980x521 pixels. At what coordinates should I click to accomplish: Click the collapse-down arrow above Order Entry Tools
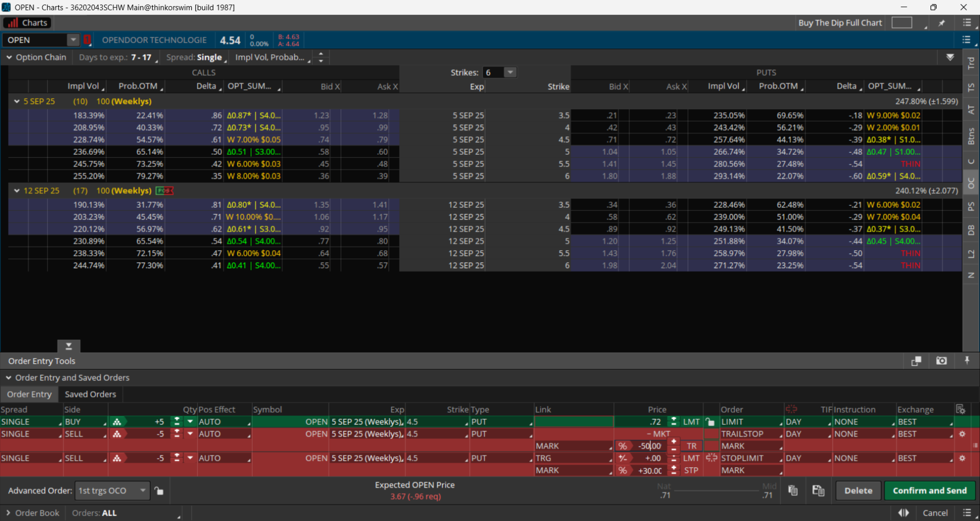(x=69, y=346)
